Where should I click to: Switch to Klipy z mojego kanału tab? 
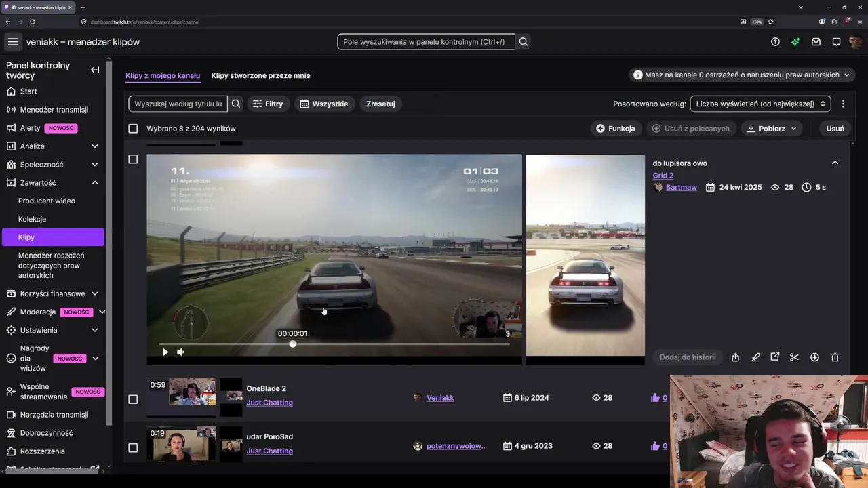(163, 75)
